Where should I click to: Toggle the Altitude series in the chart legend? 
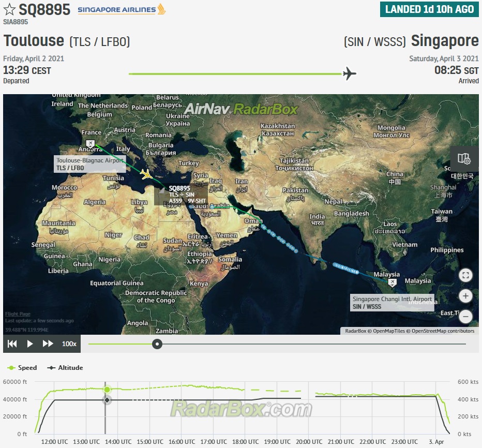[65, 368]
